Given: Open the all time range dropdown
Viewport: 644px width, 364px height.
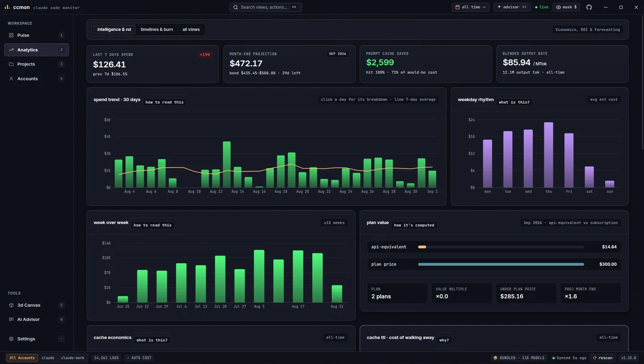Looking at the screenshot, I should point(470,7).
